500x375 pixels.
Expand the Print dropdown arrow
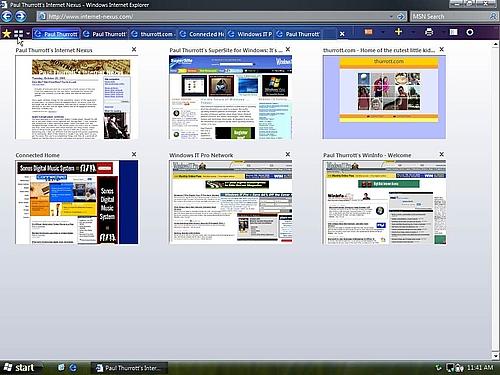tap(443, 32)
